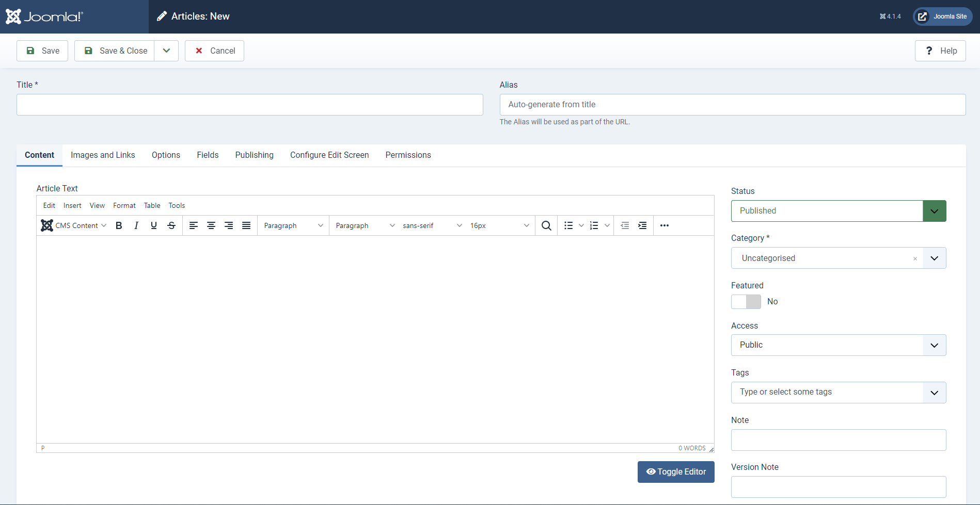
Task: Click the Joomla! logo
Action: point(44,17)
